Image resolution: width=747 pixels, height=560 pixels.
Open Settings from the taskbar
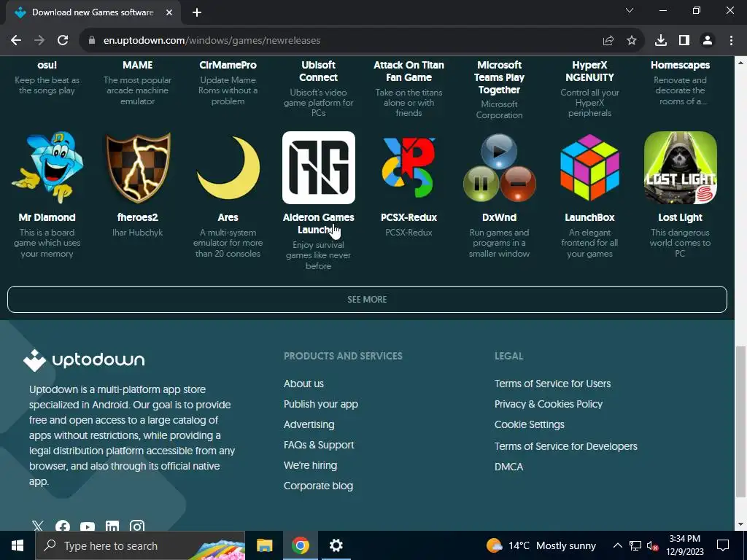pos(336,545)
